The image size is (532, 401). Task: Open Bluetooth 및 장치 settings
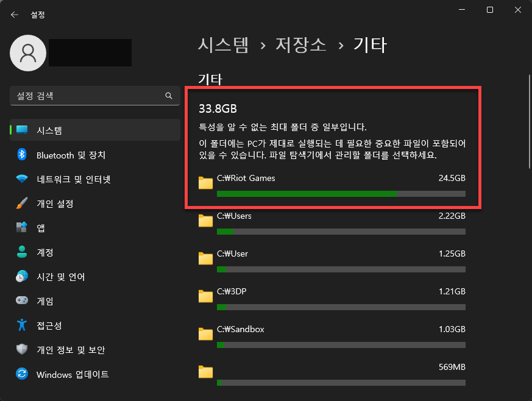[x=94, y=155]
